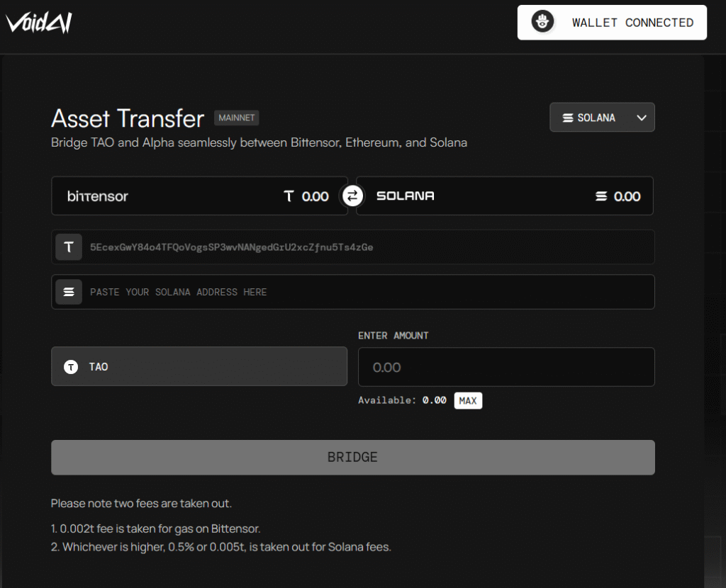726x588 pixels.
Task: Click the round TAO token icon
Action: point(71,367)
